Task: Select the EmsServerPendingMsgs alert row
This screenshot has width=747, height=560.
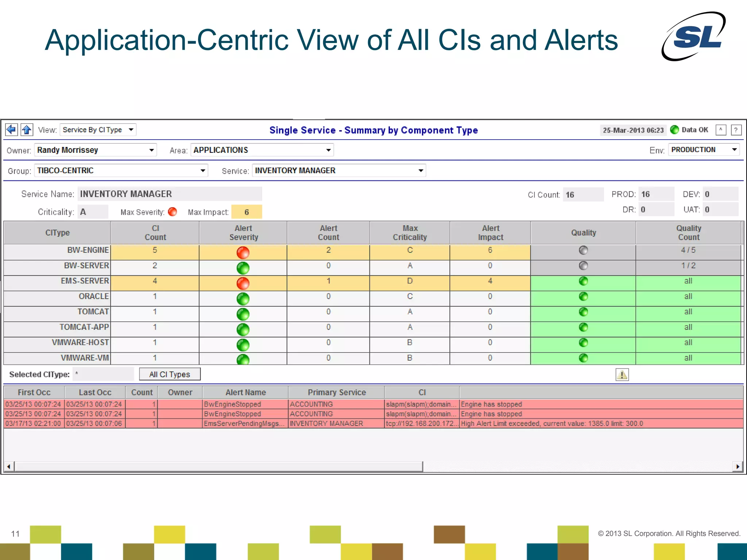Action: (x=373, y=423)
